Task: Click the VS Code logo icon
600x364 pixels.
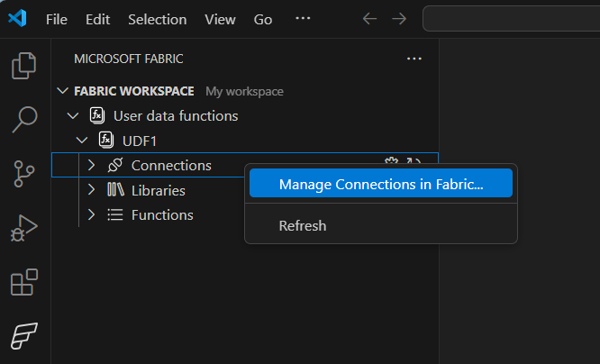Action: 17,19
